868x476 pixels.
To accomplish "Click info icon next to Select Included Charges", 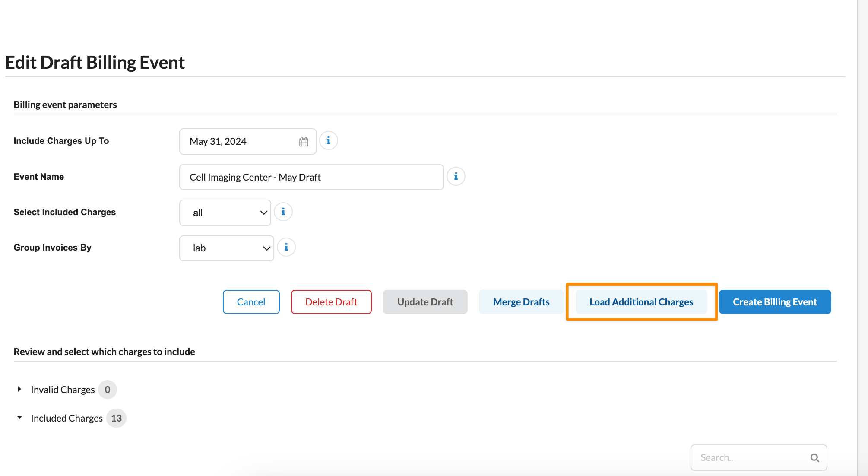I will pos(283,212).
